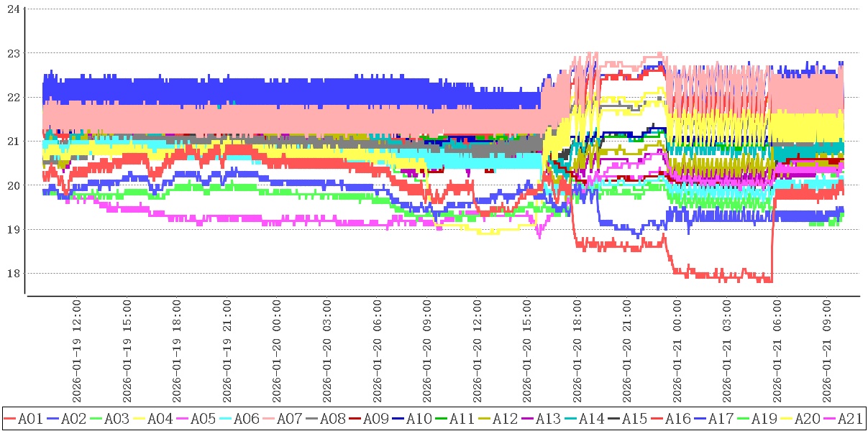Click the A09 dark red legend marker
This screenshot has height=431, width=868.
click(355, 418)
